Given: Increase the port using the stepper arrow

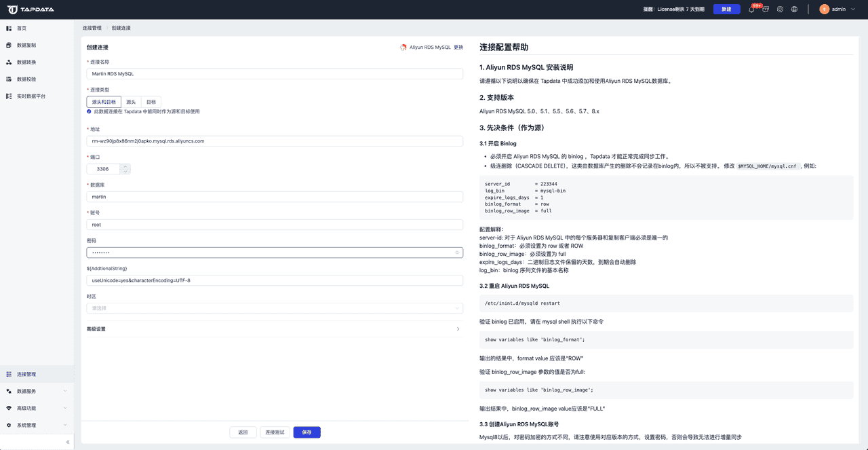Looking at the screenshot, I should click(125, 166).
